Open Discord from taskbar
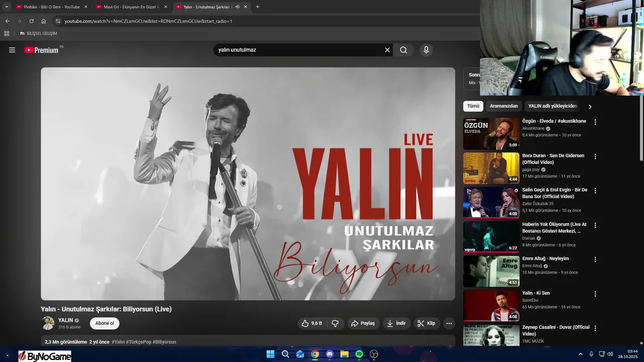Screen dimensions: 644x362 pyautogui.click(x=330, y=354)
